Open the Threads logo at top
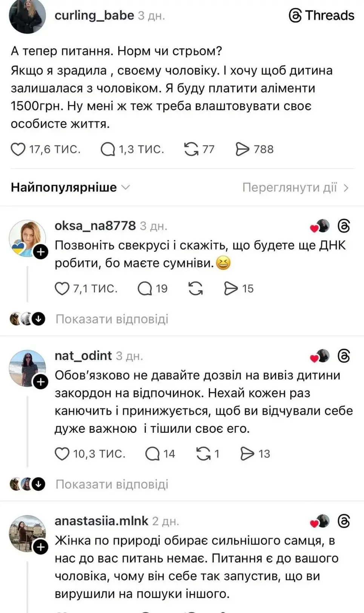 321,15
